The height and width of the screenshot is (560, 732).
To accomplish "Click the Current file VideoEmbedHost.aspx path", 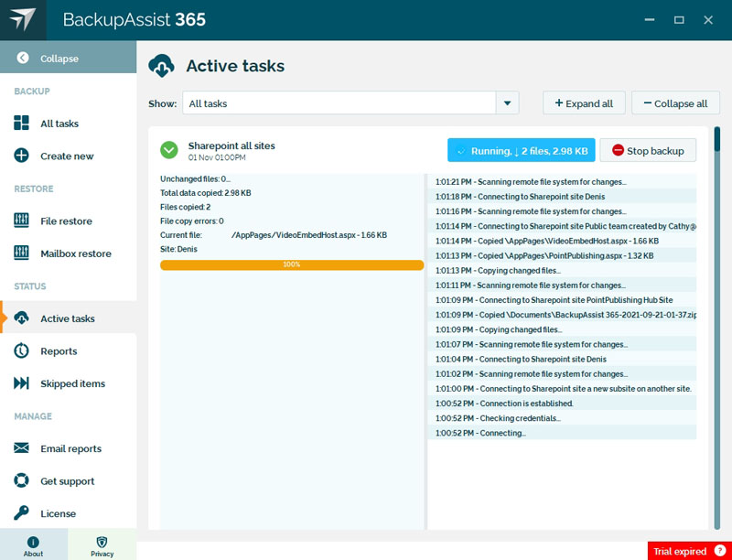I will point(309,235).
